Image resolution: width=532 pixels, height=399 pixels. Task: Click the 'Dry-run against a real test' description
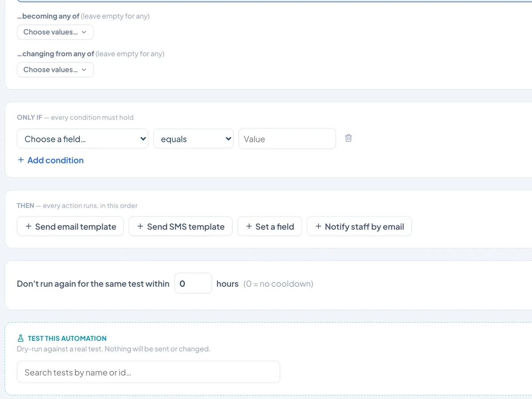pos(113,349)
